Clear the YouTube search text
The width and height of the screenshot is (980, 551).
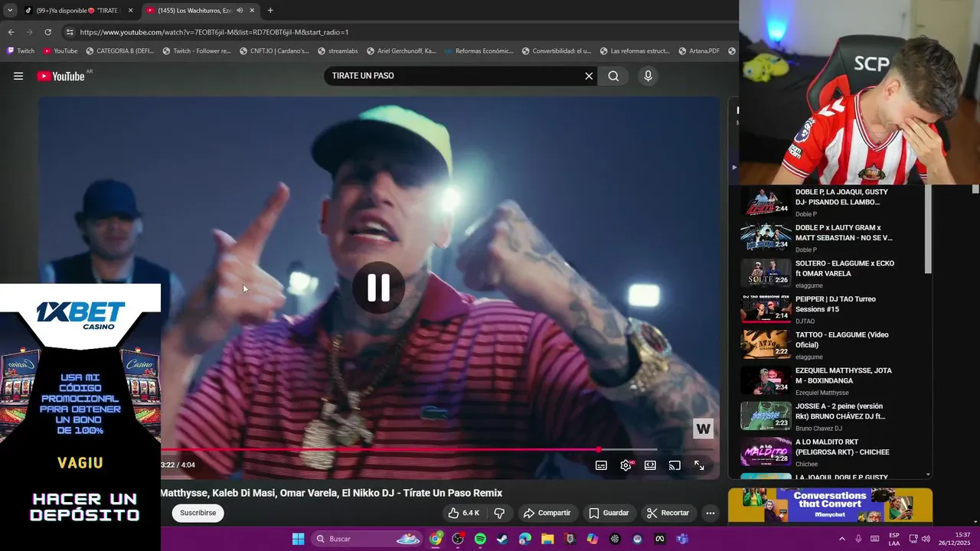[589, 76]
